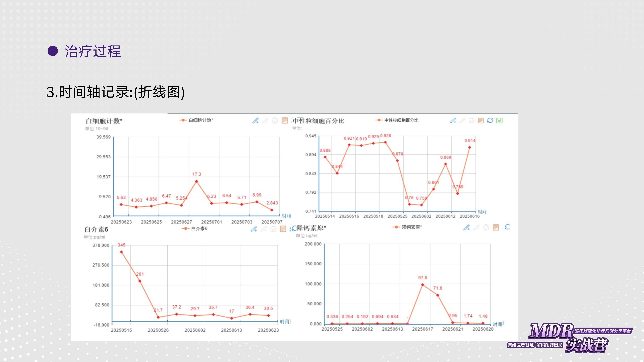Click the 345 data point in 白介素6 chart

[122, 252]
